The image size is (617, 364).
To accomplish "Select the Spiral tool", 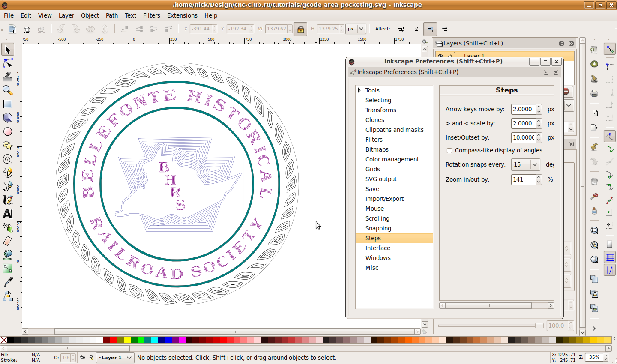I will pos(8,159).
